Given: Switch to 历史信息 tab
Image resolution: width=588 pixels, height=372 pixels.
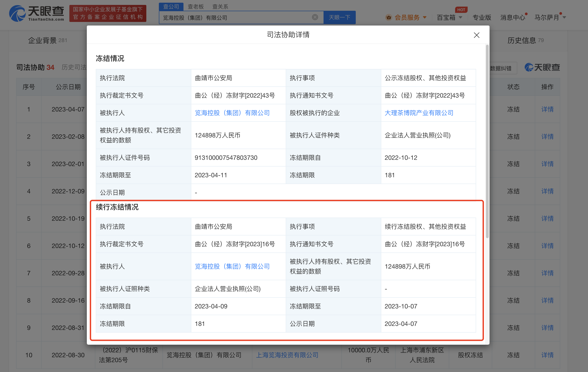Looking at the screenshot, I should pos(525,40).
